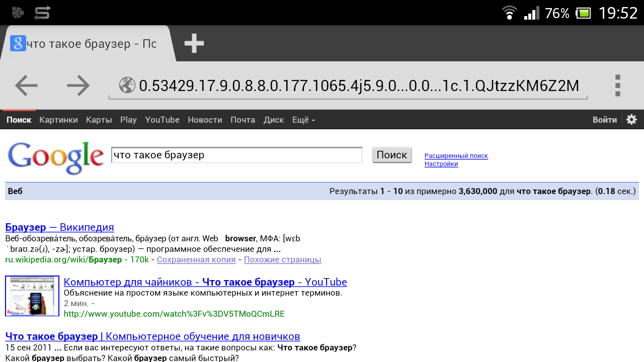Open Похожие страницы for Wikipedia result
Screen dimensions: 644x362
click(x=283, y=260)
